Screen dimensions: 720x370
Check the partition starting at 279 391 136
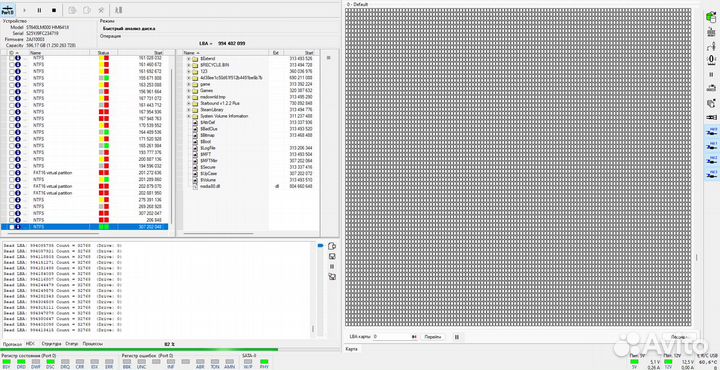click(x=11, y=200)
